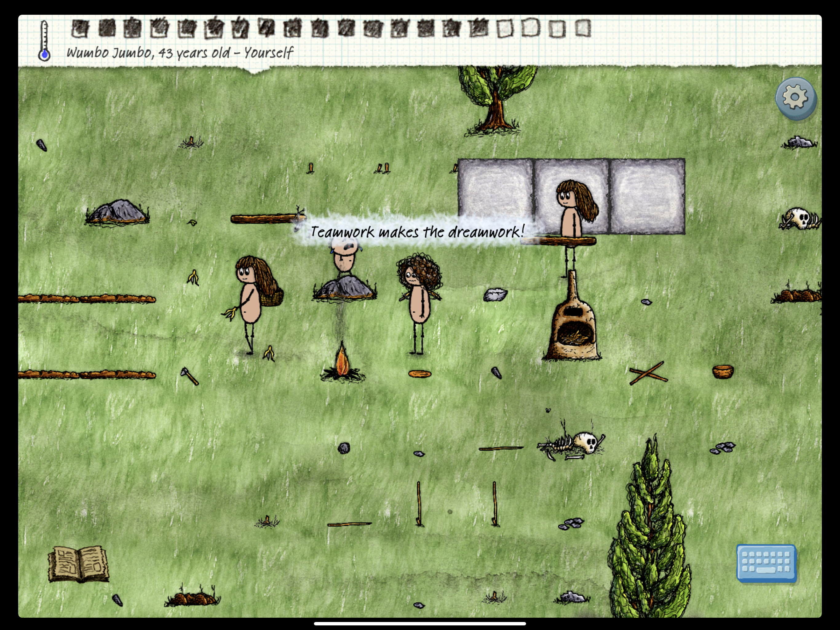
Task: Pick up the clay bowl
Action: click(723, 371)
